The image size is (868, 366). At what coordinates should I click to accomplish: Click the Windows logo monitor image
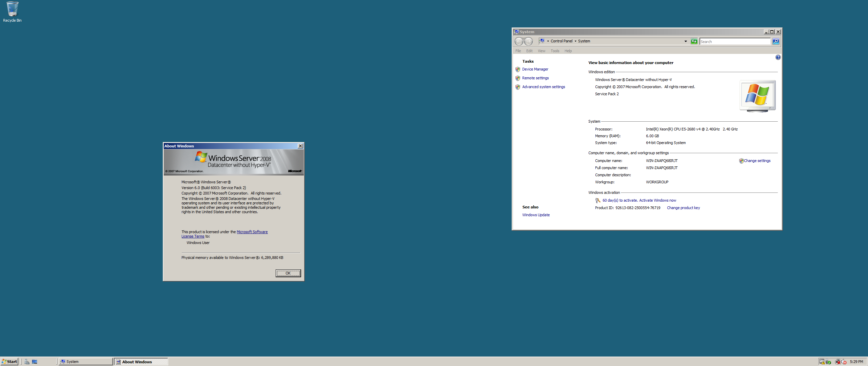click(x=757, y=96)
